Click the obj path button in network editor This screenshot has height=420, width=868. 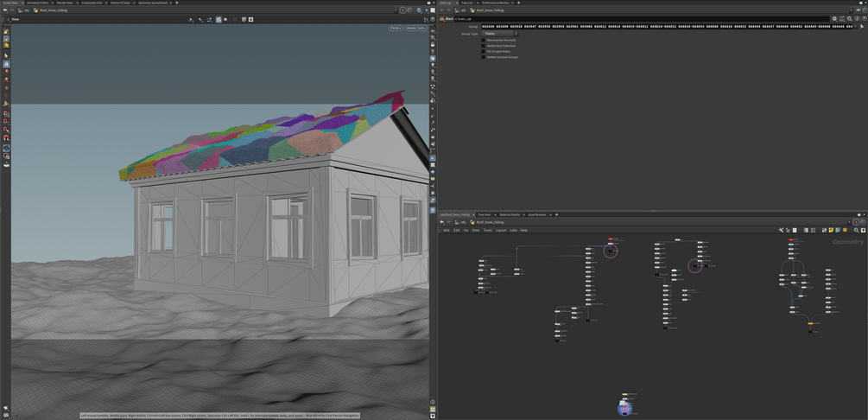coord(460,222)
